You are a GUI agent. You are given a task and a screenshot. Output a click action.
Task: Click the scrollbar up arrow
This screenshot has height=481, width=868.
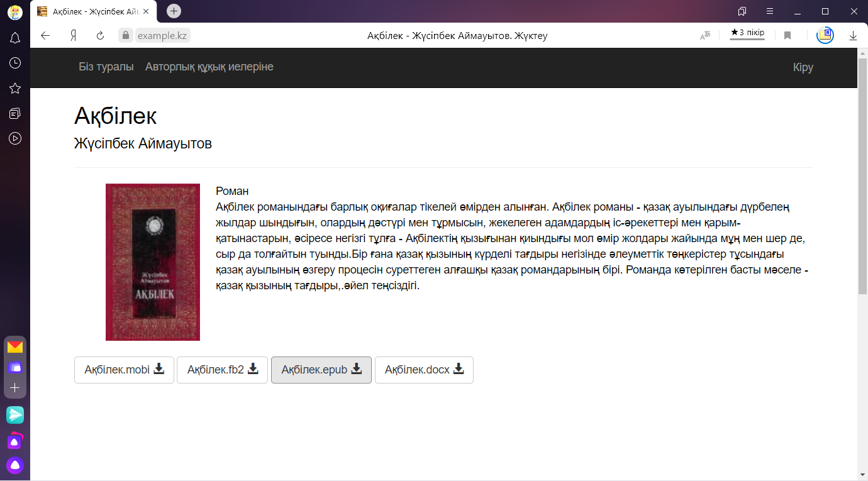point(862,53)
